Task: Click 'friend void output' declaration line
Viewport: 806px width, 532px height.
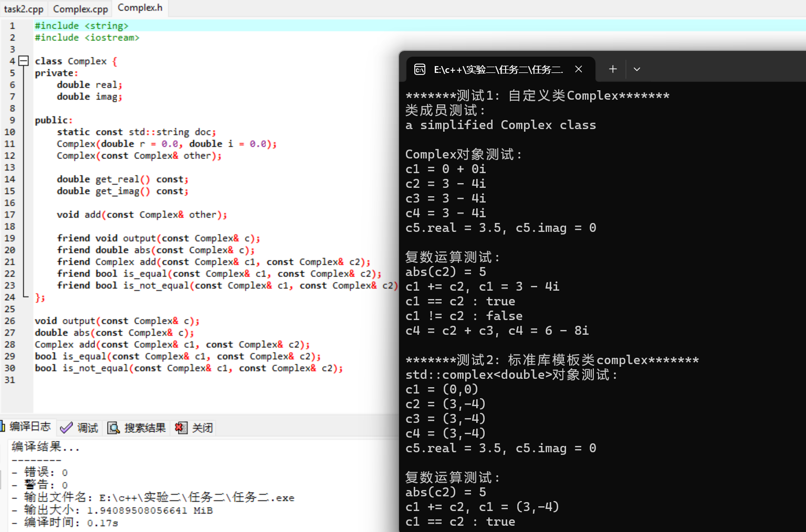Action: (159, 238)
